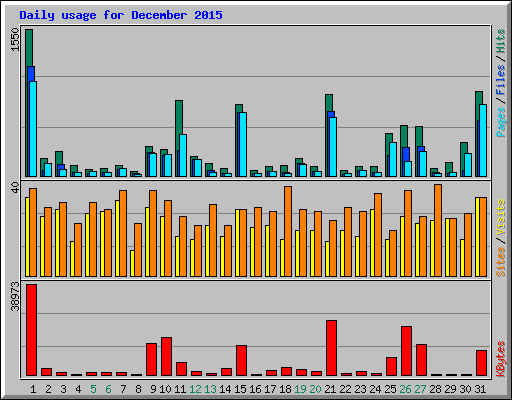This screenshot has width=512, height=400.
Task: Click the Pages legend label
Action: (x=501, y=122)
